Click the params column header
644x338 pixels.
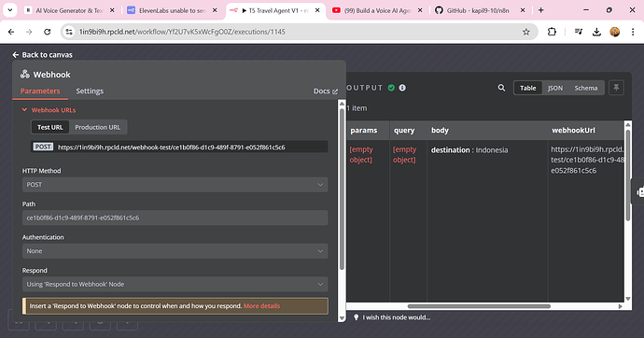point(364,130)
